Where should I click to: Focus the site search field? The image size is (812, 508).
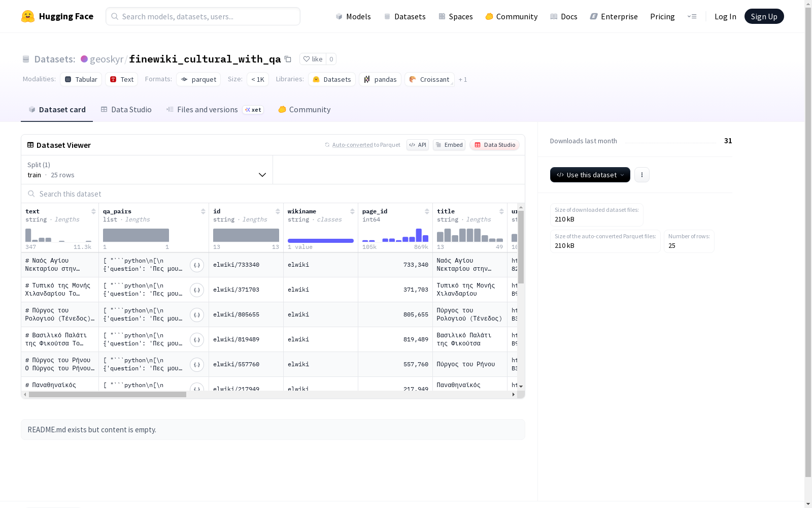coord(203,16)
